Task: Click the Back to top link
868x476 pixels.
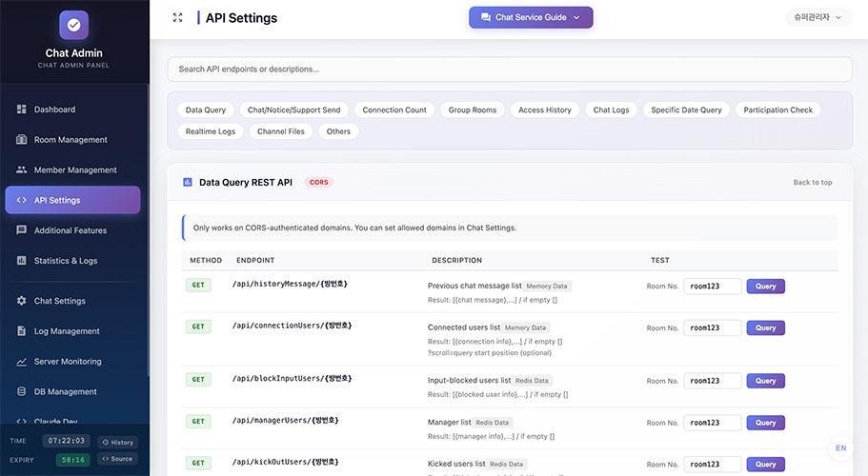Action: coord(813,183)
